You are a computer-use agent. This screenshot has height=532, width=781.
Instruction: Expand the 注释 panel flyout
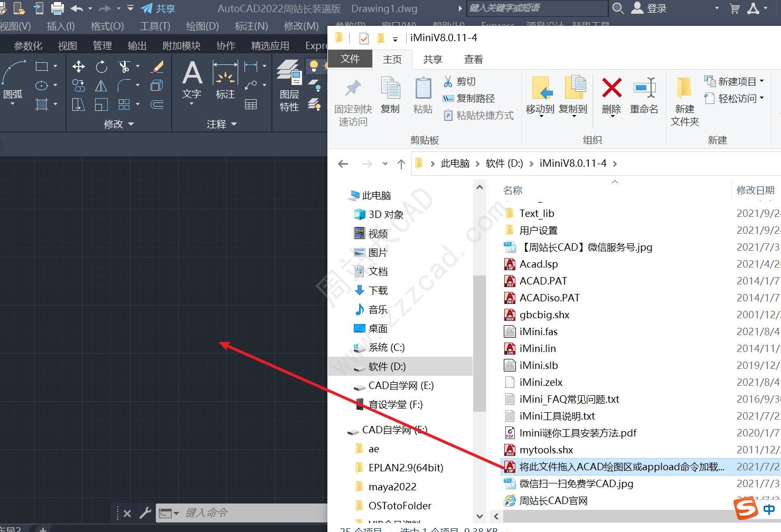(x=221, y=124)
